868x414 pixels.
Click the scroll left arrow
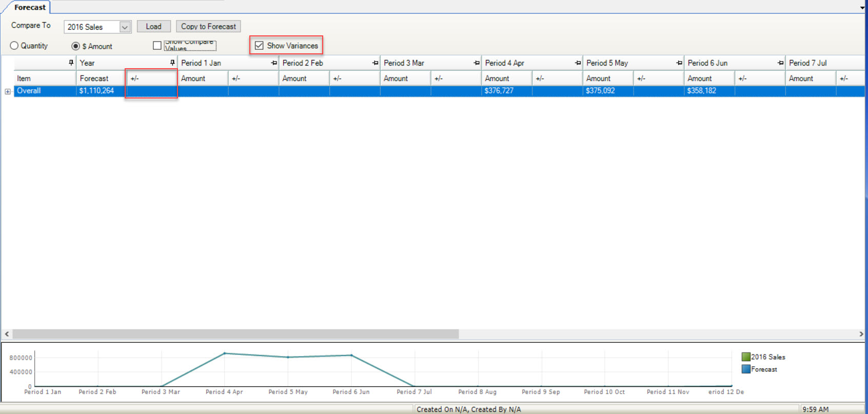pos(7,334)
